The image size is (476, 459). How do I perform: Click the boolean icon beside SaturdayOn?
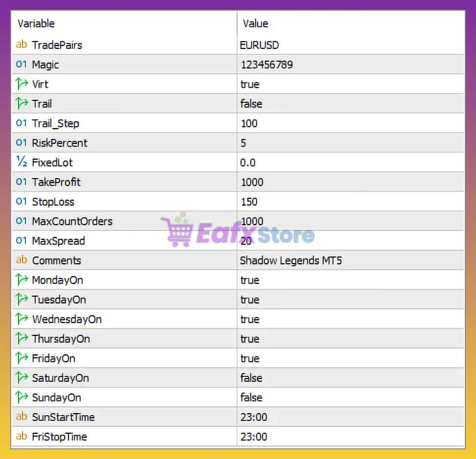[22, 377]
